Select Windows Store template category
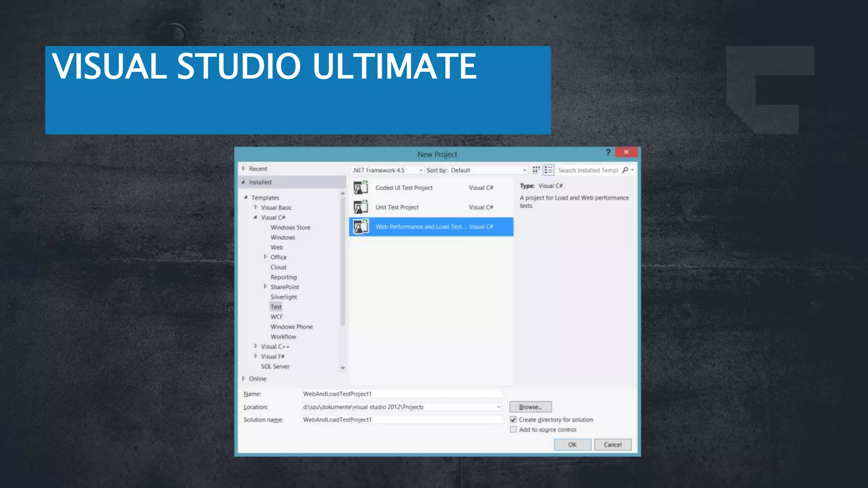 pyautogui.click(x=290, y=227)
